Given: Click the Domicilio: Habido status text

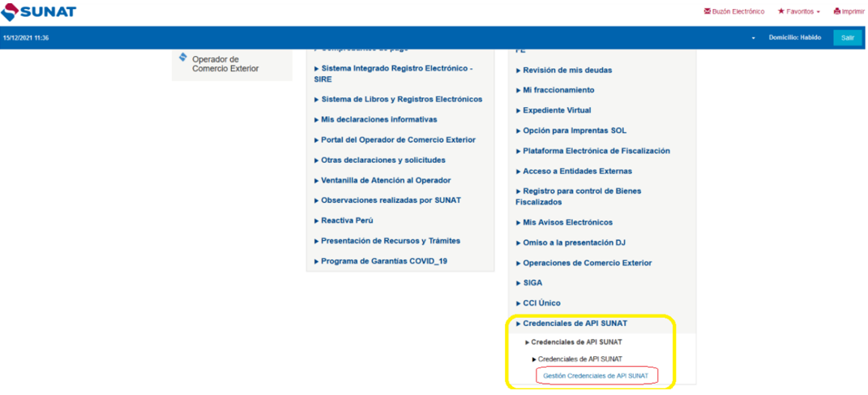Looking at the screenshot, I should (794, 37).
